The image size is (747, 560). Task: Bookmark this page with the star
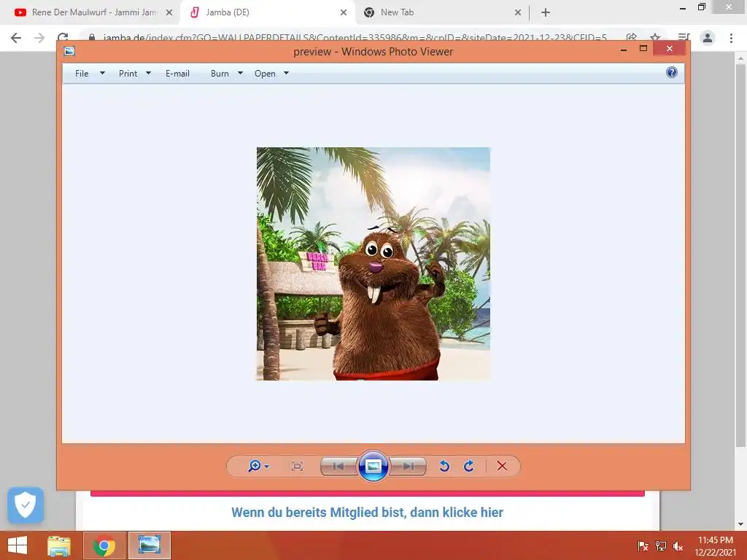[655, 38]
